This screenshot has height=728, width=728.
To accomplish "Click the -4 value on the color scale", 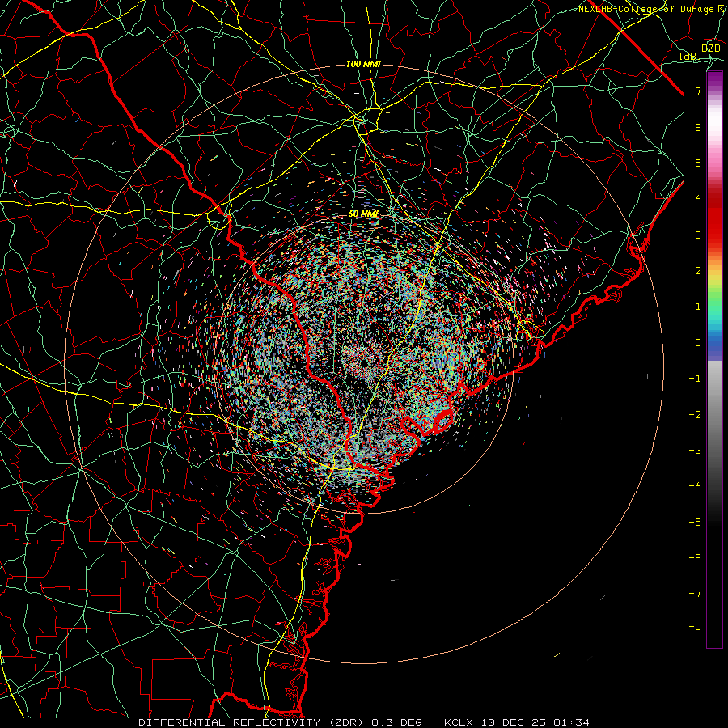I will point(695,486).
